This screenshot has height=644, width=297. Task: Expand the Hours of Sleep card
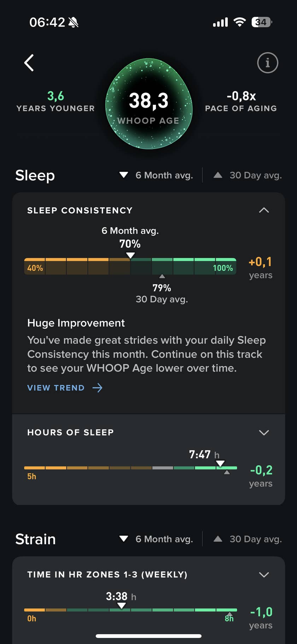[x=264, y=432]
